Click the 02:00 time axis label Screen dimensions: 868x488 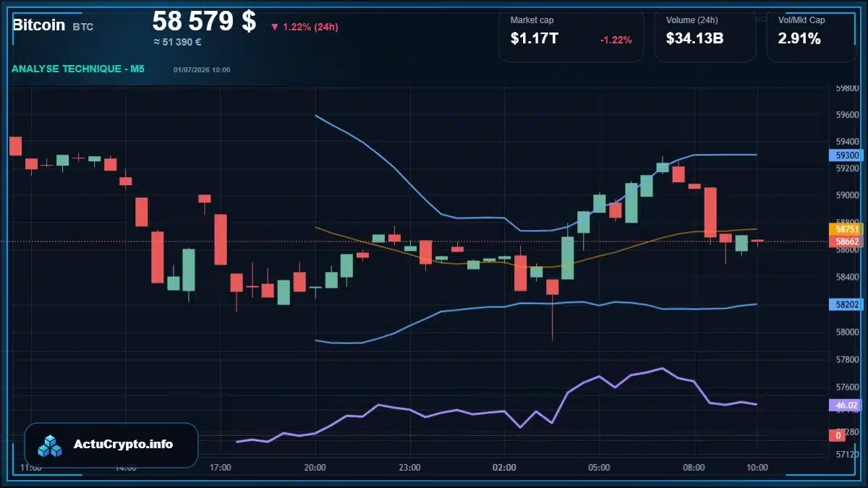click(504, 468)
